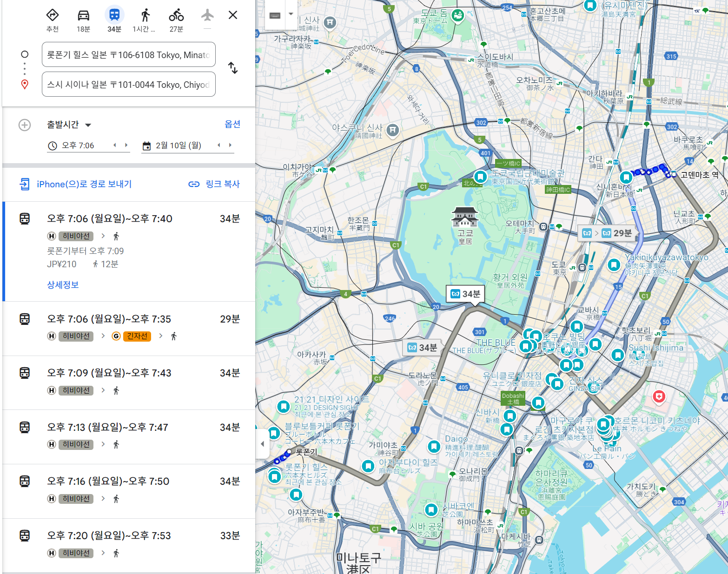Go to next day with right arrow

pos(230,145)
